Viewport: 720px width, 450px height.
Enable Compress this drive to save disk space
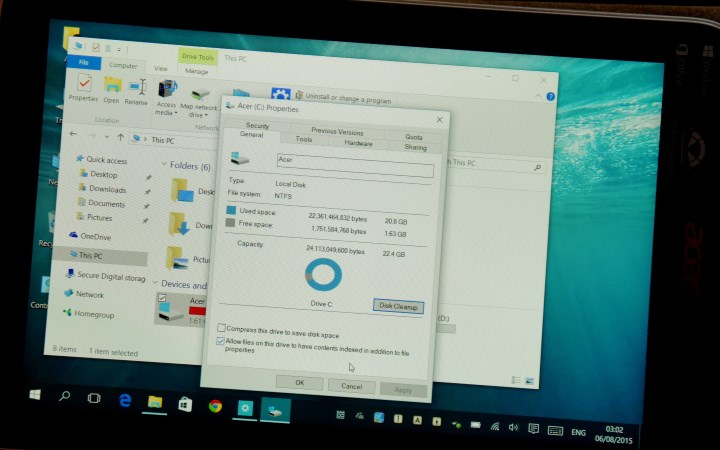tap(221, 327)
